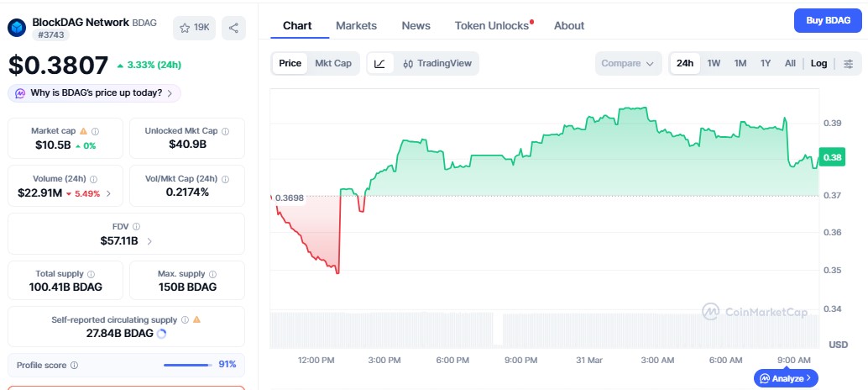Viewport: 868px width, 390px height.
Task: Open Unlocked Mkt Cap info icon
Action: coord(225,131)
